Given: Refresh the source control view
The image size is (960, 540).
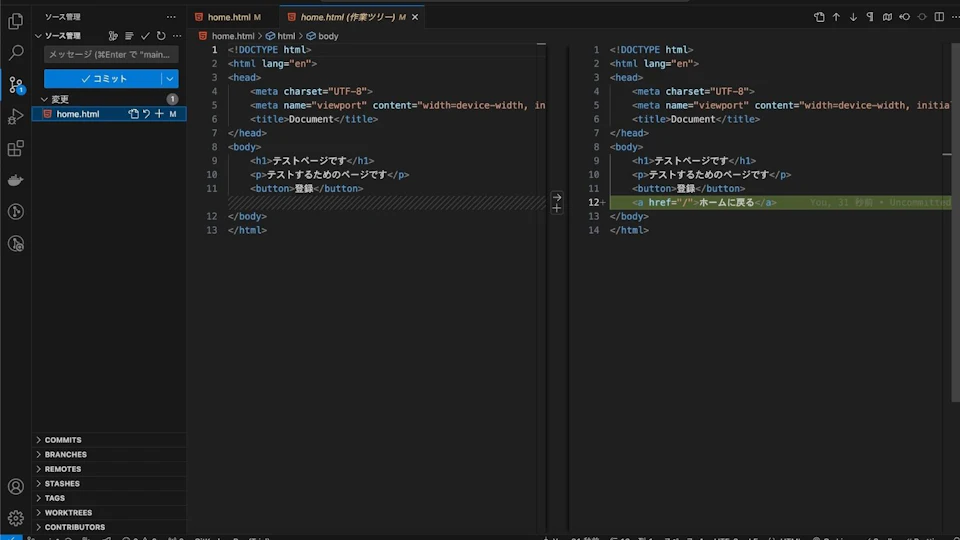Looking at the screenshot, I should tap(161, 36).
